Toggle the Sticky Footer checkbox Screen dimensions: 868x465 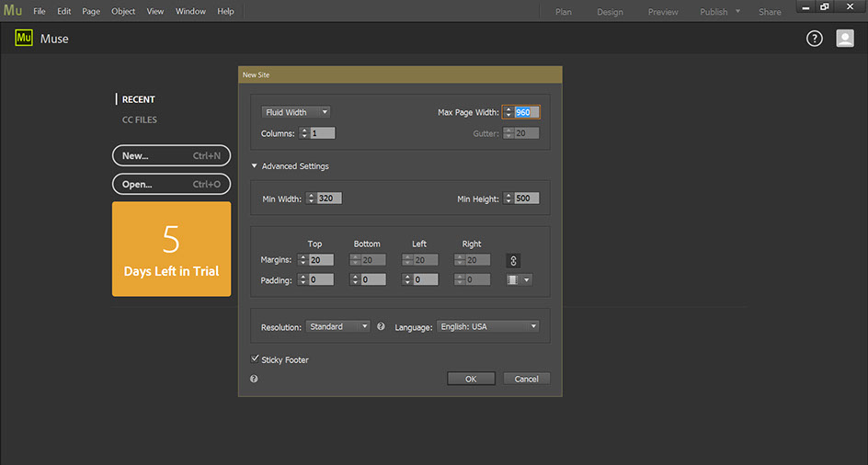[255, 358]
